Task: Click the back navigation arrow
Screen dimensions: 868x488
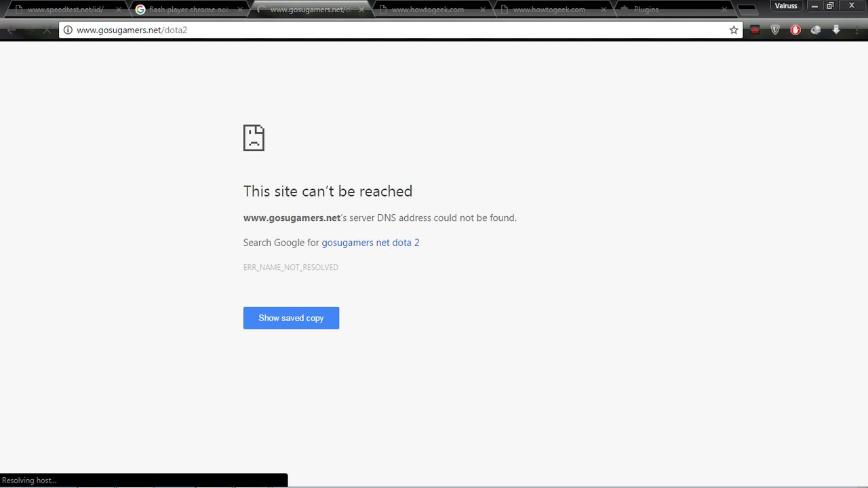Action: (12, 30)
